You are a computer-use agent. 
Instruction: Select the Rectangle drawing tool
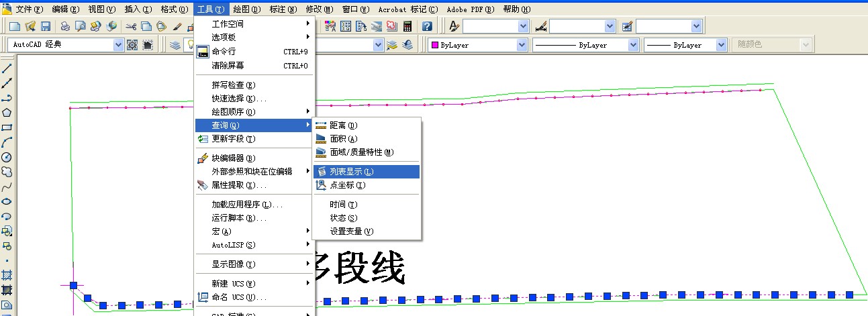coord(7,127)
